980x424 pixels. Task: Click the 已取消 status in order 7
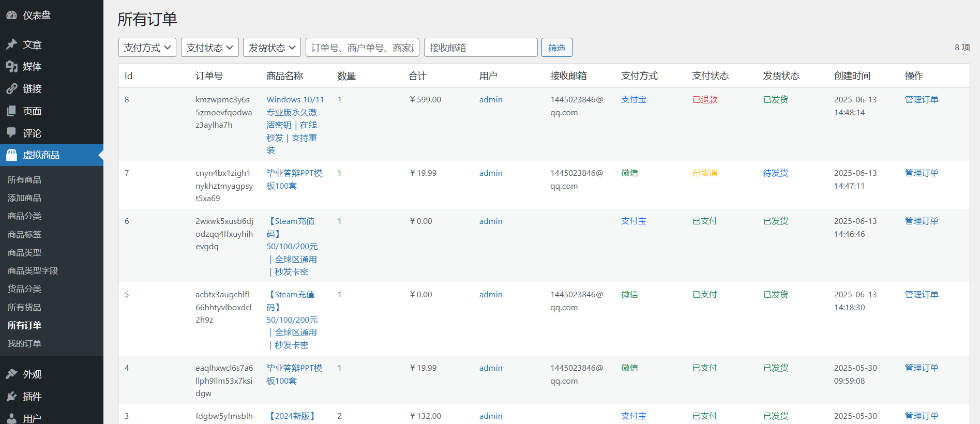coord(705,173)
